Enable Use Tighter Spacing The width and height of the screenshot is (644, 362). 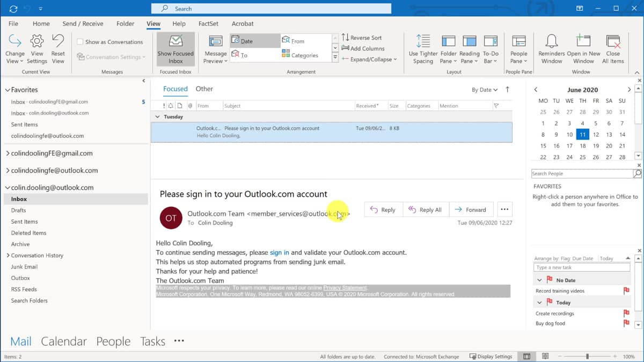[423, 49]
